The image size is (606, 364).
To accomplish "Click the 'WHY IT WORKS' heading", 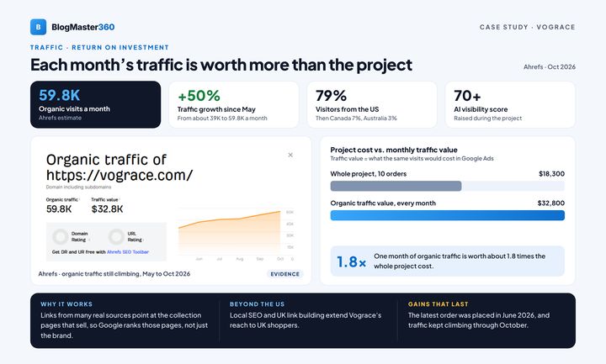I will tap(66, 304).
